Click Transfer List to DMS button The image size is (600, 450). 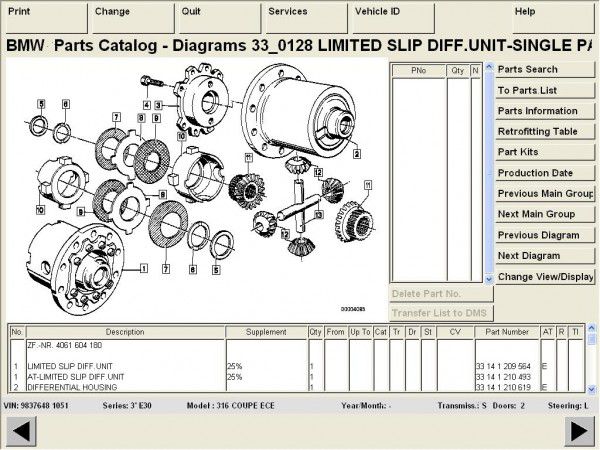click(x=441, y=313)
